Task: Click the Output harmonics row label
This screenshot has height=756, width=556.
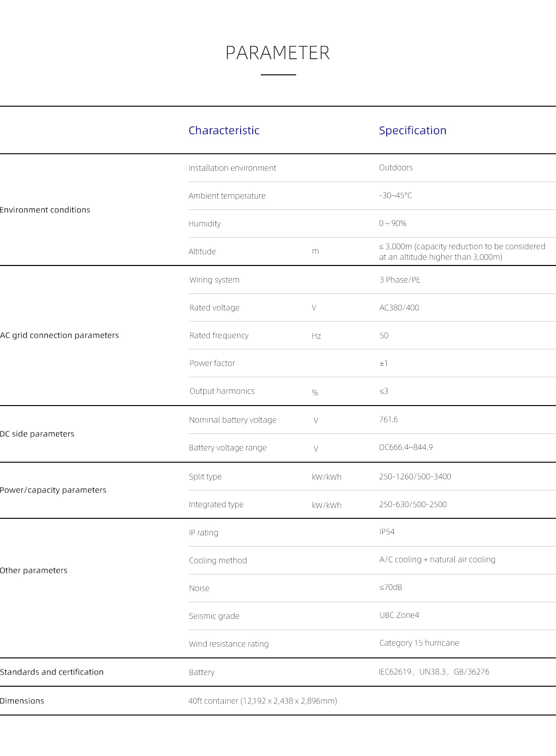Action: click(x=222, y=391)
